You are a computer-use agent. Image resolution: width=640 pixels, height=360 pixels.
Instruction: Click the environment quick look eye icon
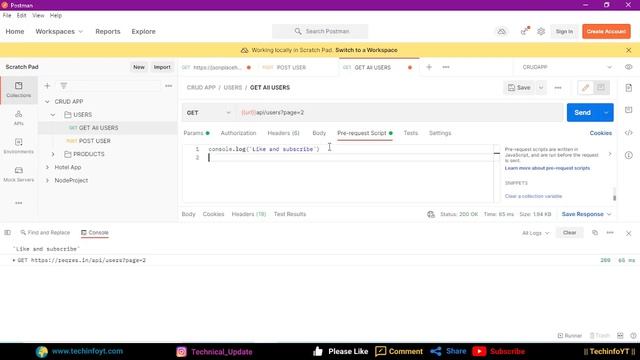pos(629,67)
